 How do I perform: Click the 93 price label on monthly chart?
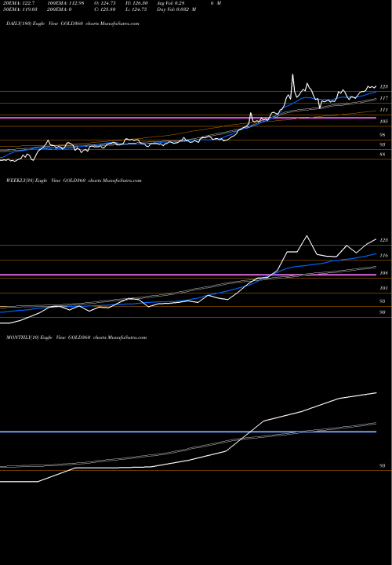(383, 466)
